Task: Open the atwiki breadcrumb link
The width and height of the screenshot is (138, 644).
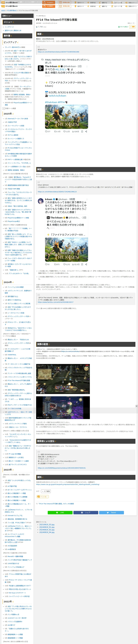Action: pos(3,11)
